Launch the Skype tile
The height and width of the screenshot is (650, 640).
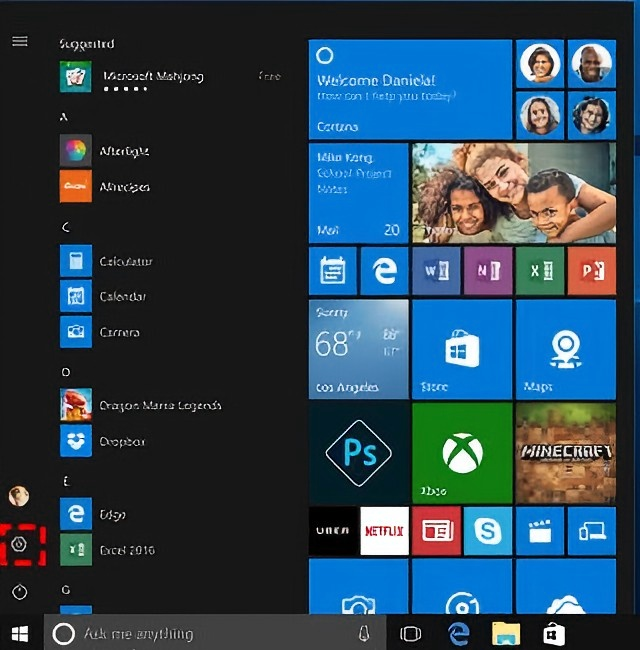point(488,531)
